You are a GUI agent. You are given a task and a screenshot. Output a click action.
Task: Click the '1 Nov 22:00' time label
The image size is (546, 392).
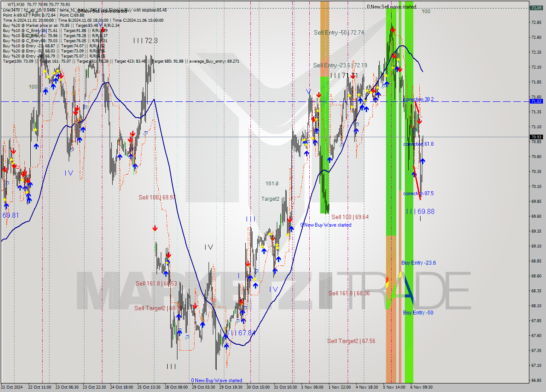(340, 387)
